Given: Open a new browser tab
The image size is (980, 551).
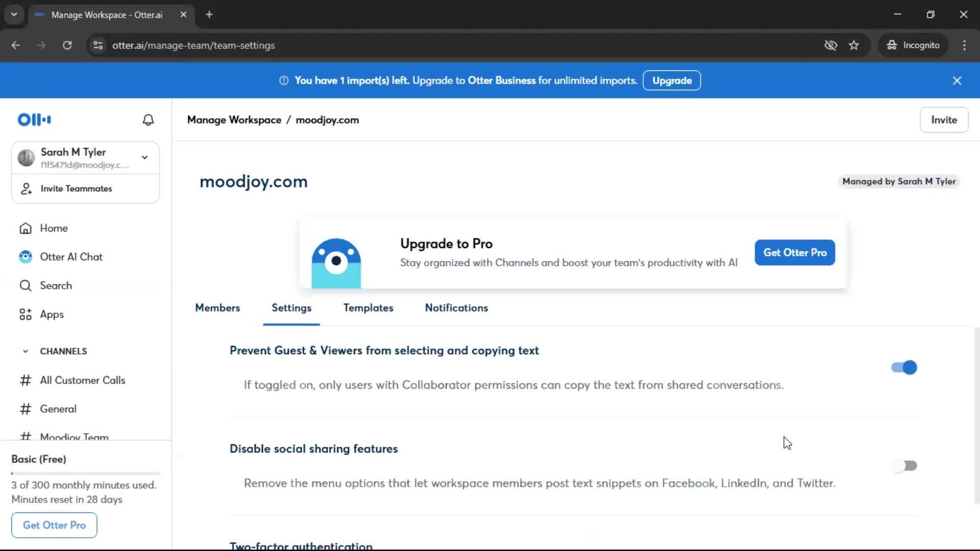Looking at the screenshot, I should (x=209, y=15).
